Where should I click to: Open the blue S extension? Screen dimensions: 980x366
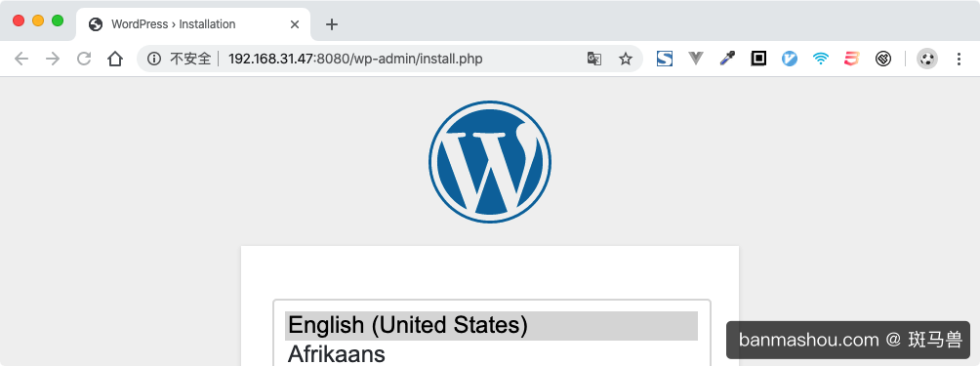pyautogui.click(x=665, y=59)
